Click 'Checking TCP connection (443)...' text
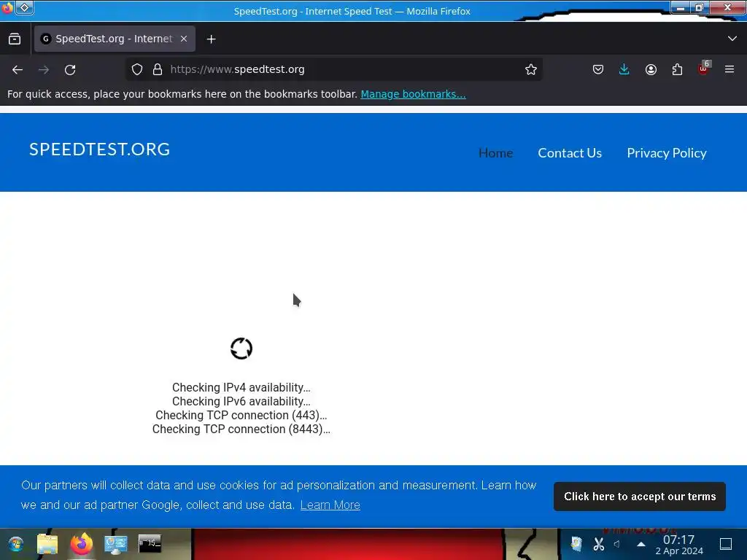Image resolution: width=747 pixels, height=560 pixels. click(x=241, y=415)
